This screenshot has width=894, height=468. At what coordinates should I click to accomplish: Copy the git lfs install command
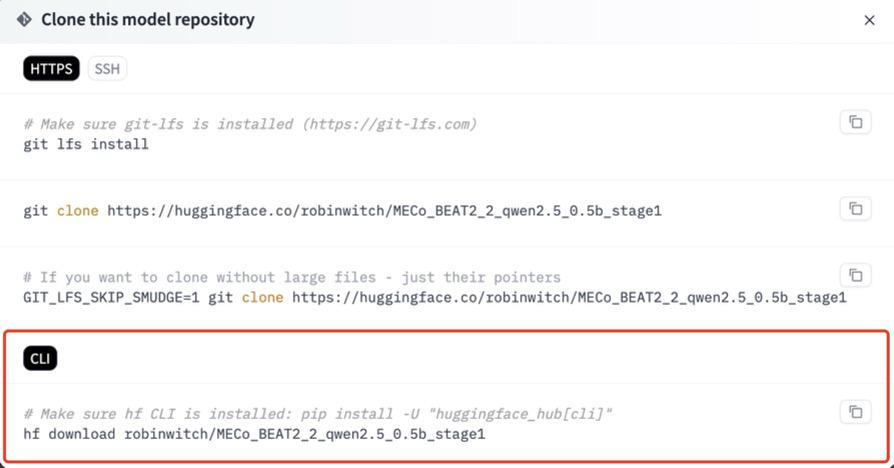(x=855, y=122)
